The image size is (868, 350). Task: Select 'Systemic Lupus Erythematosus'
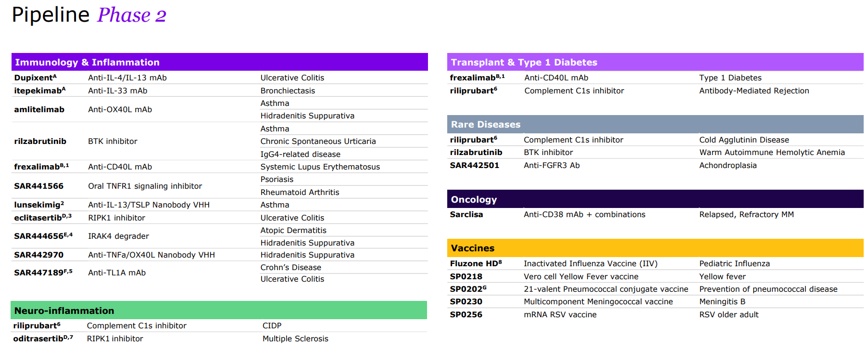(x=320, y=167)
